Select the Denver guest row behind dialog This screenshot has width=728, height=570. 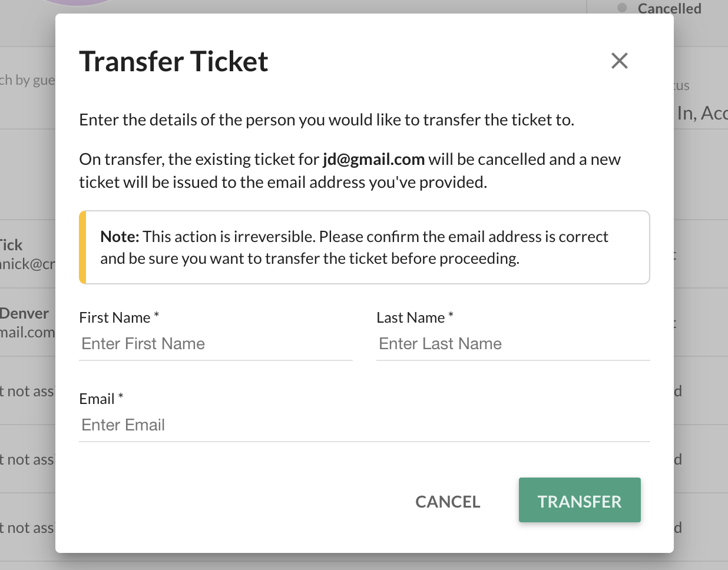pyautogui.click(x=28, y=322)
